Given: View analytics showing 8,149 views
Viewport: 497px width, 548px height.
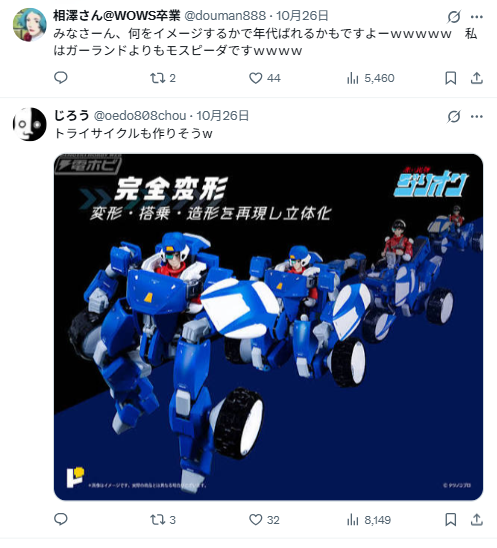Looking at the screenshot, I should 369,520.
